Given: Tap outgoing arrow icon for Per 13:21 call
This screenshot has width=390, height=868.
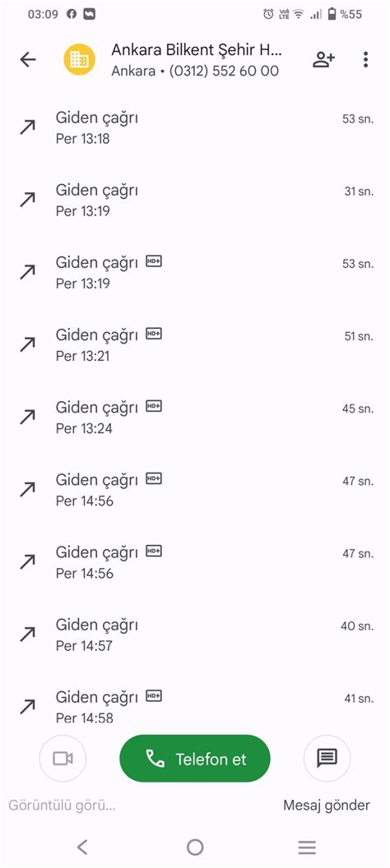Looking at the screenshot, I should click(27, 345).
